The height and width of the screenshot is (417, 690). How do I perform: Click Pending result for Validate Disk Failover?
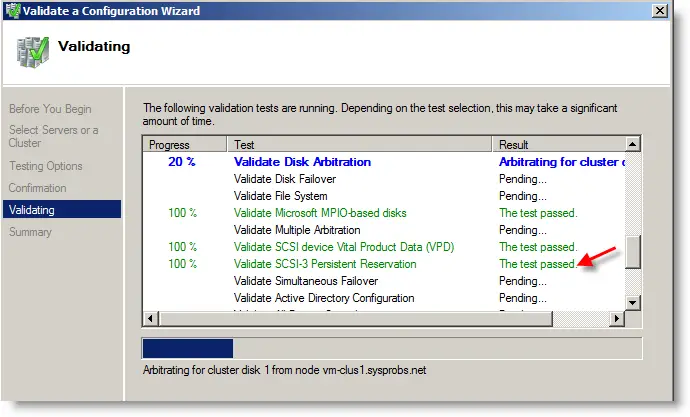tap(522, 179)
